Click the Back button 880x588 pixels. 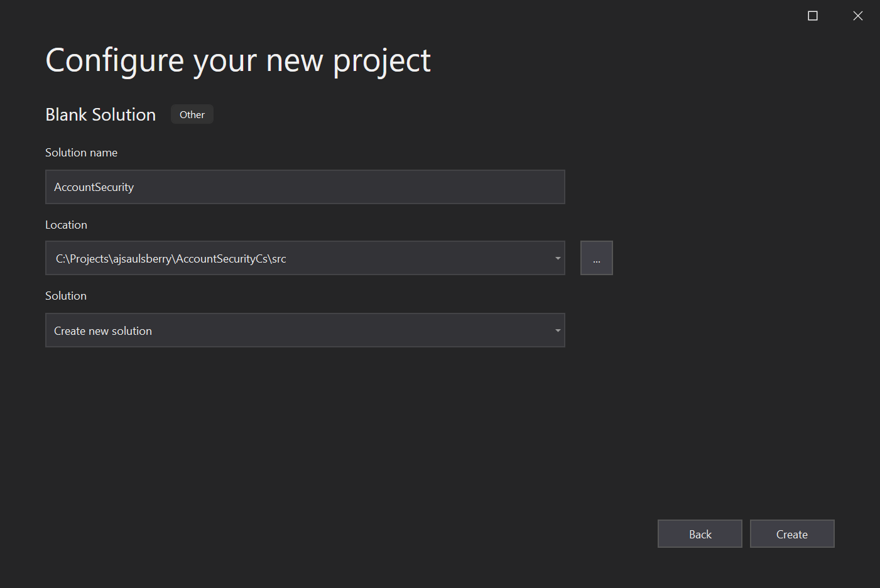point(700,534)
